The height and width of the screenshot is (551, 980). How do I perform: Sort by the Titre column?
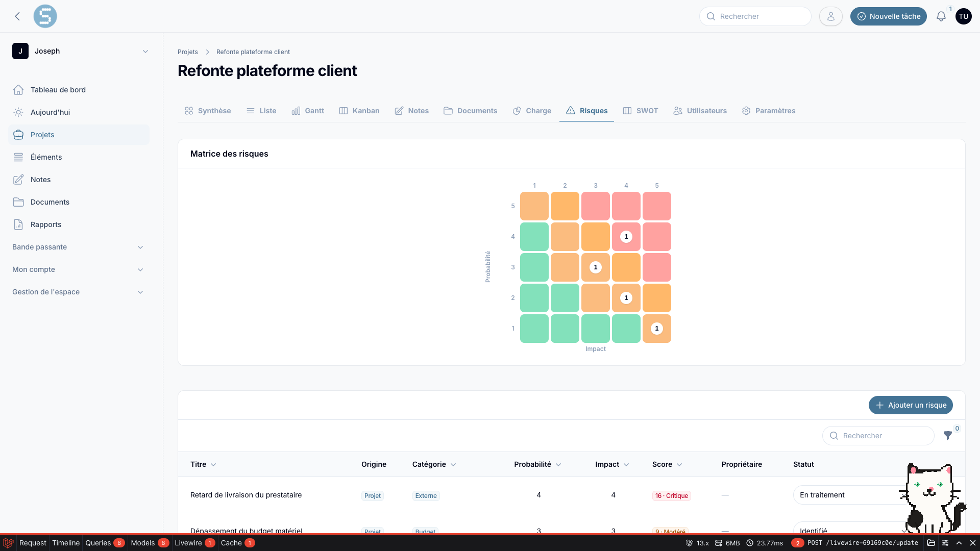point(203,464)
